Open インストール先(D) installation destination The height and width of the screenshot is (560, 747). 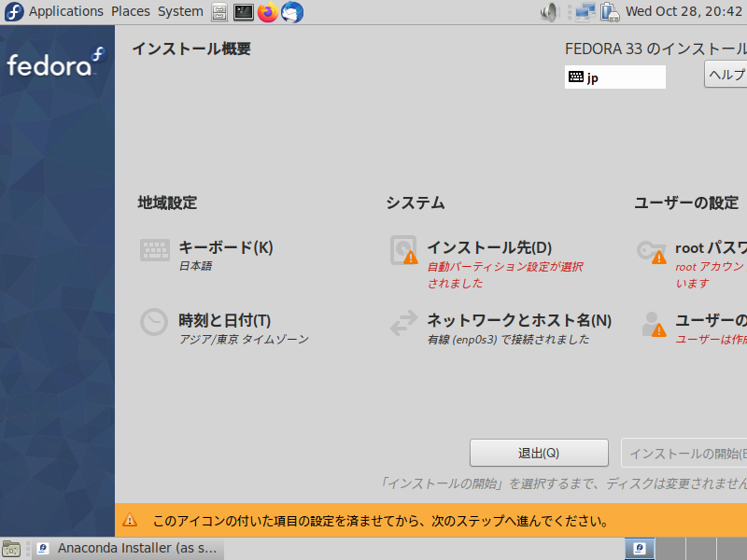click(x=489, y=247)
